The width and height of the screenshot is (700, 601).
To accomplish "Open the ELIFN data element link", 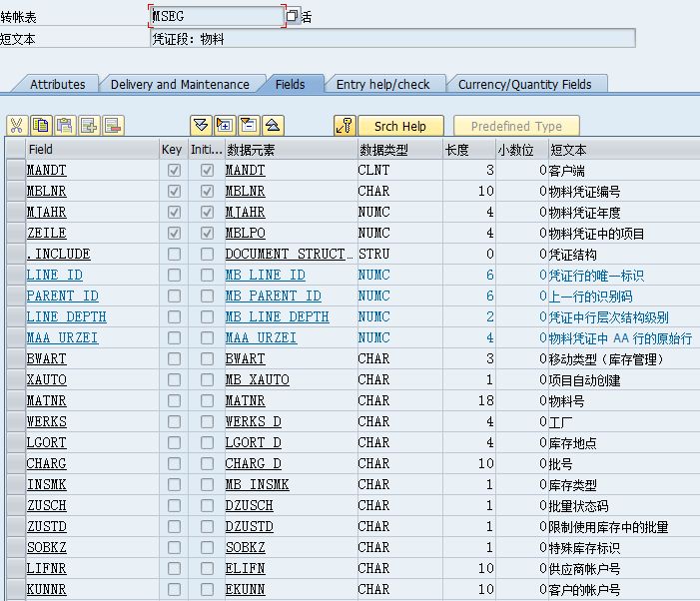I will coord(245,568).
